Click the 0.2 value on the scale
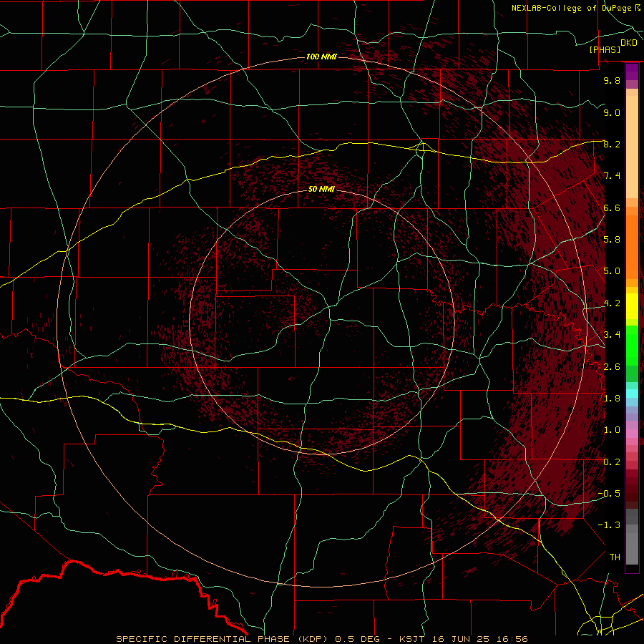 612,462
